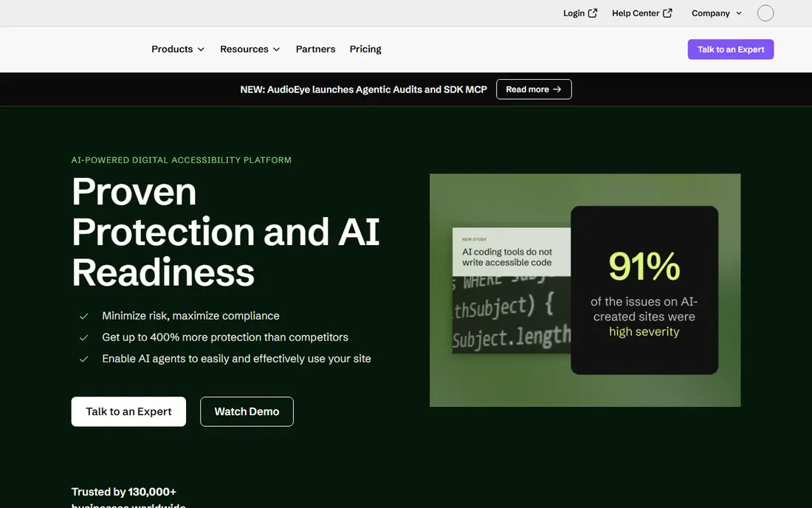
Task: Click checkmark beside Enable AI agents
Action: click(x=84, y=359)
